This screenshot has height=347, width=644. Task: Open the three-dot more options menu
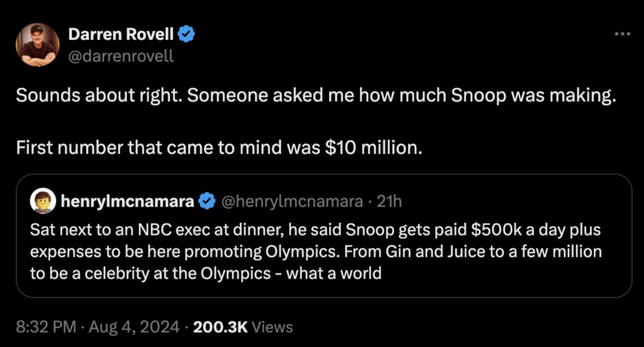622,34
